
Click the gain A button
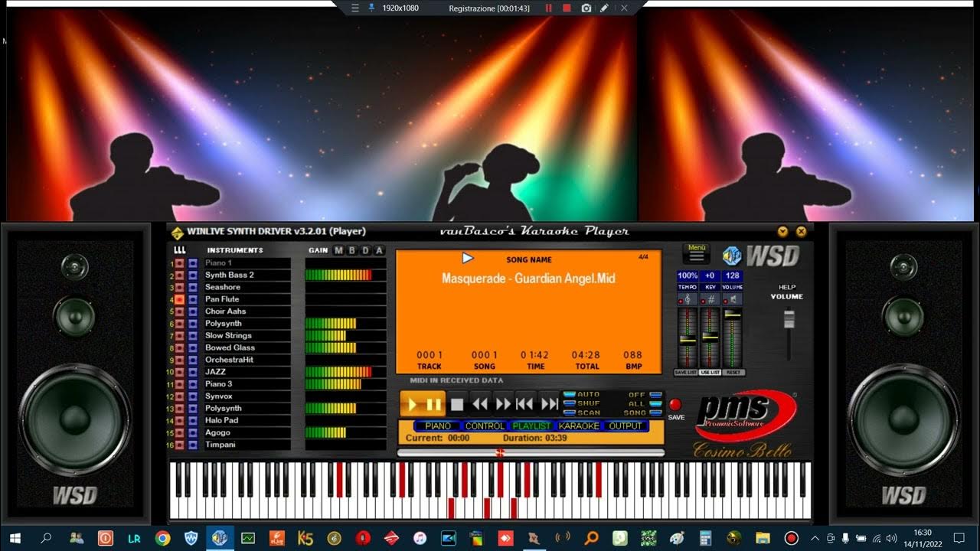coord(379,250)
